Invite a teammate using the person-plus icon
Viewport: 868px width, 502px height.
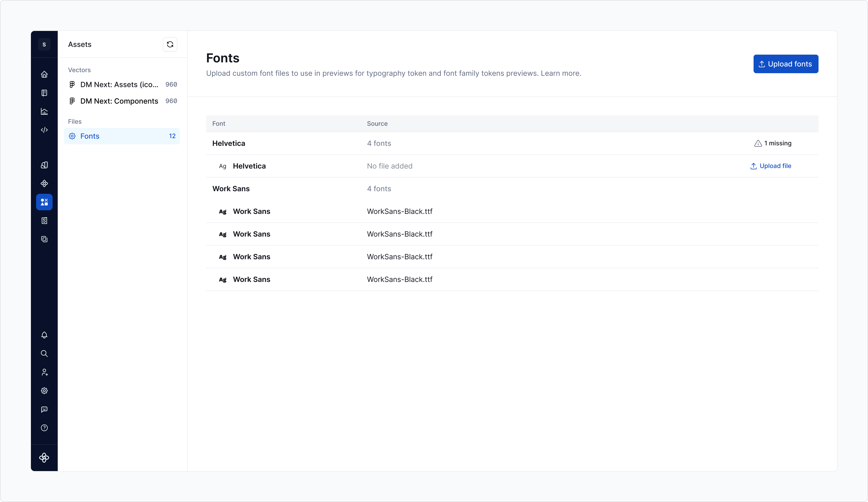click(x=44, y=372)
